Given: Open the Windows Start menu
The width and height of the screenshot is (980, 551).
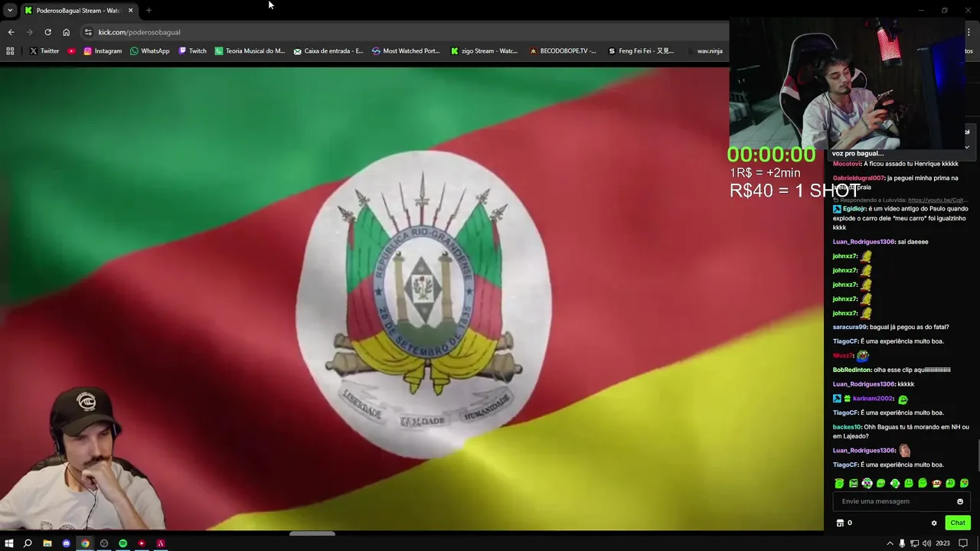Looking at the screenshot, I should 9,543.
